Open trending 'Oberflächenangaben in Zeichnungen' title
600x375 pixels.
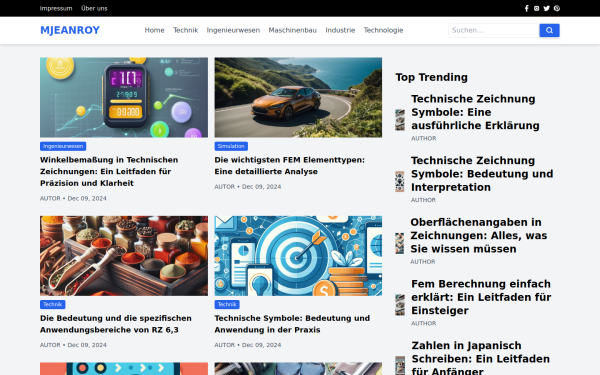click(479, 235)
